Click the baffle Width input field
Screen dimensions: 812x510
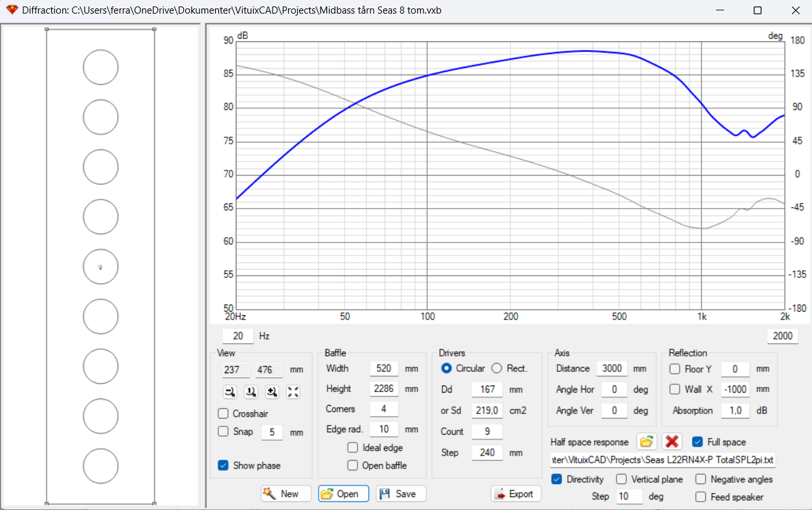[384, 369]
